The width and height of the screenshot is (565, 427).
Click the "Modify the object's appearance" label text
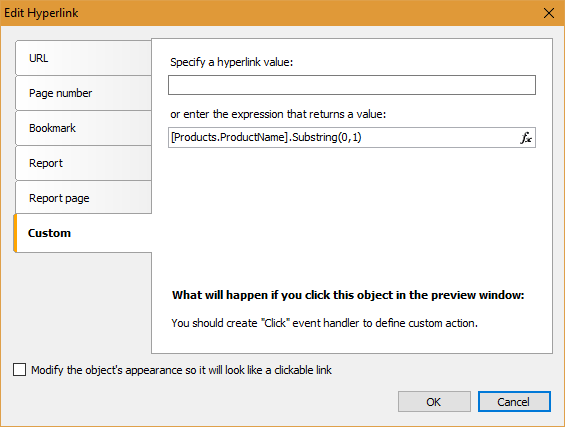(x=181, y=370)
